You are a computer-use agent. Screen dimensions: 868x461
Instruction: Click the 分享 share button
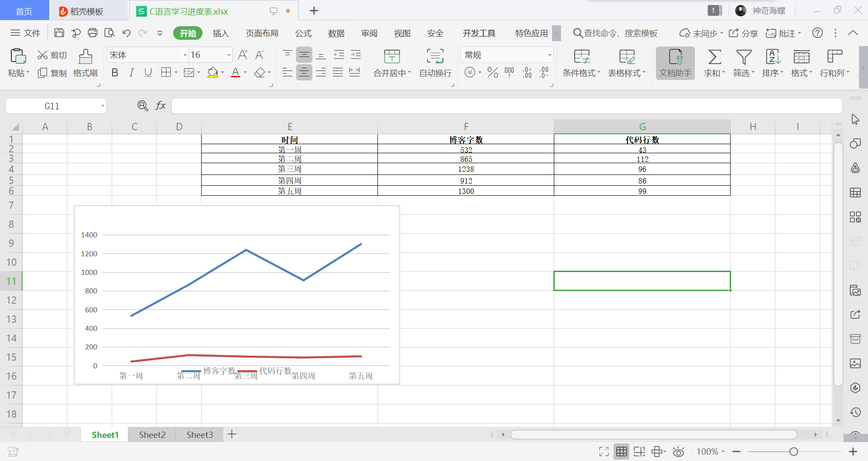click(743, 33)
